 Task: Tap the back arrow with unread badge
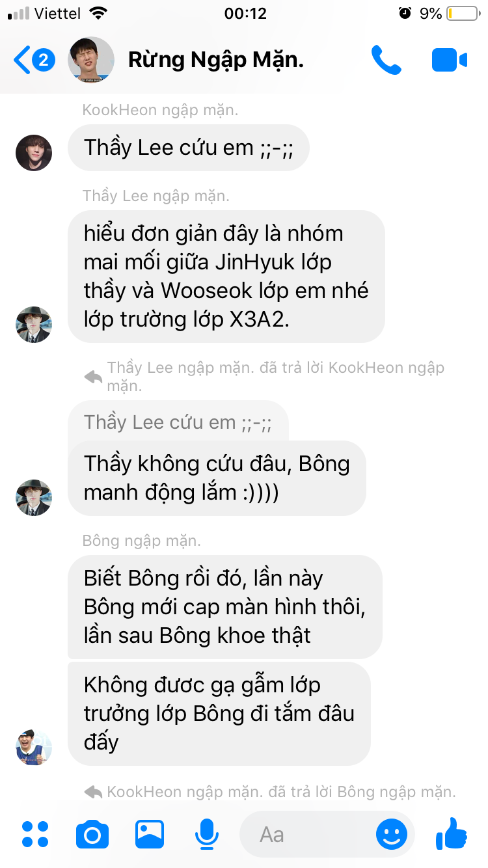[34, 61]
